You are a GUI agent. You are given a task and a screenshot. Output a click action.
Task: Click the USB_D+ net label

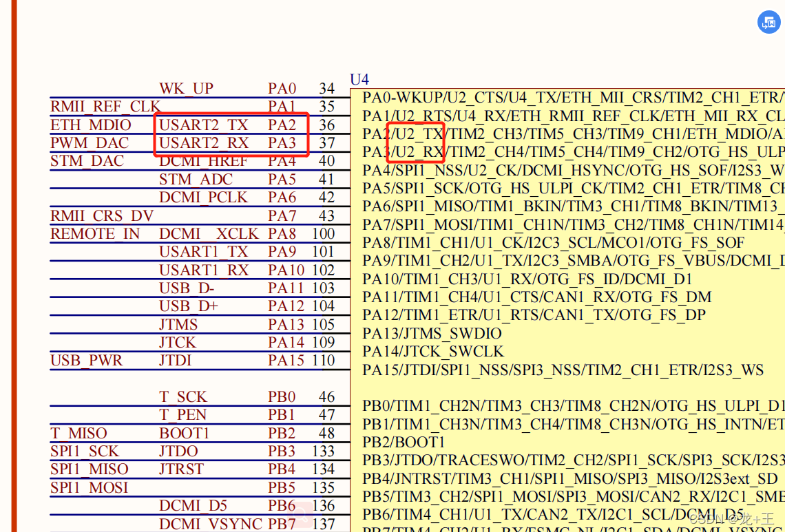pyautogui.click(x=189, y=306)
